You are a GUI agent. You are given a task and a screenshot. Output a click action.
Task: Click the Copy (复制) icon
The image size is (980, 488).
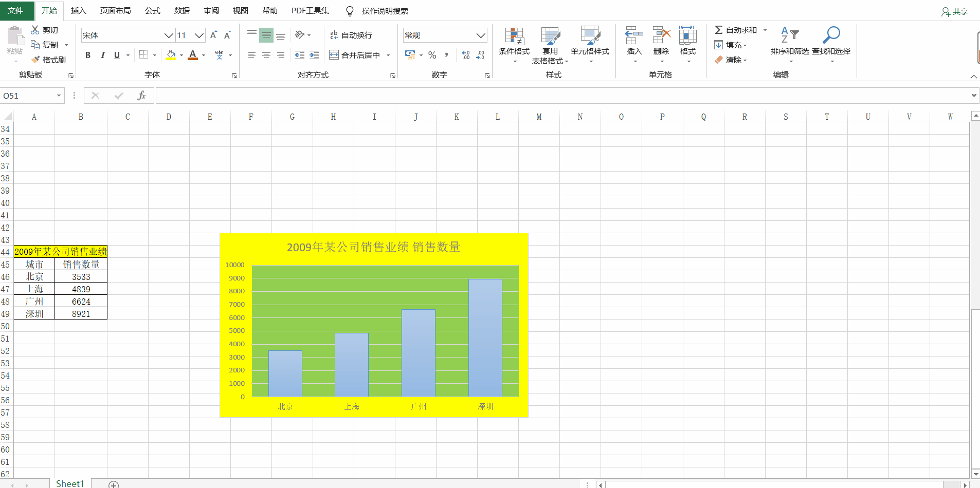pos(35,45)
